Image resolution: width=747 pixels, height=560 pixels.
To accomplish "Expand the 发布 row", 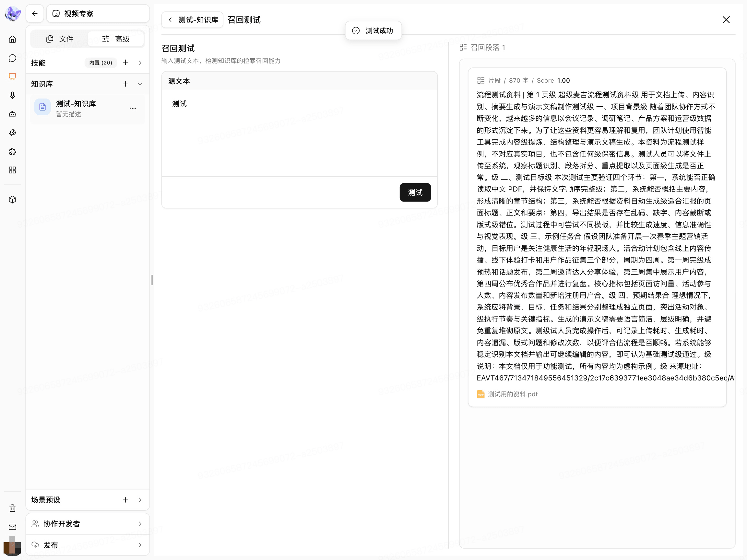I will point(88,545).
